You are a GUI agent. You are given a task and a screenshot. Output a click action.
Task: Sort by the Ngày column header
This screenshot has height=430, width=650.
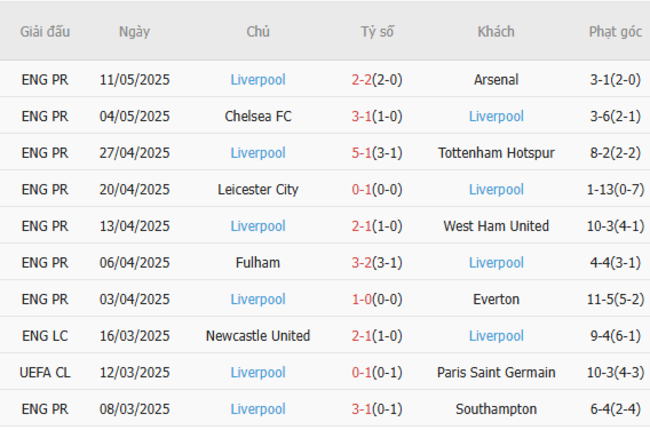point(134,32)
